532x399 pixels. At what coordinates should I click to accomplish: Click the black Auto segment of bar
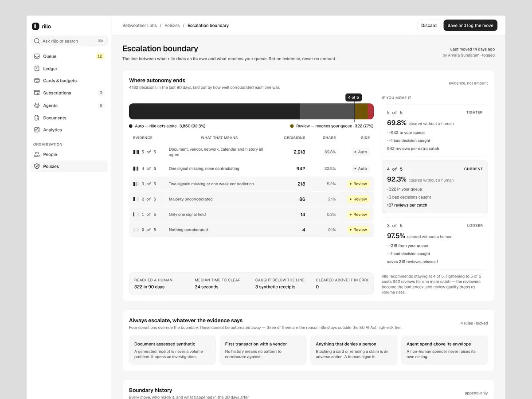click(x=214, y=111)
